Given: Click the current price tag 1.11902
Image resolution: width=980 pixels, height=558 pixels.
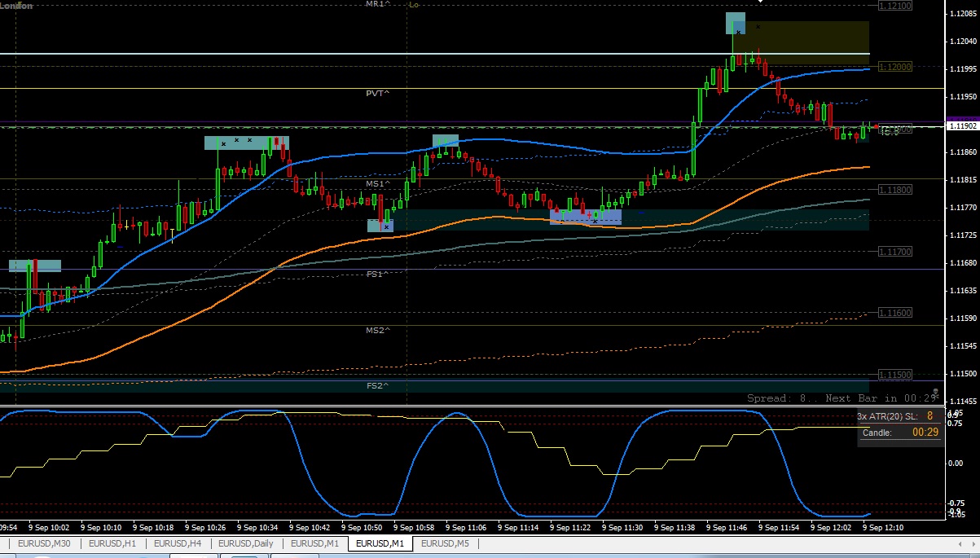Looking at the screenshot, I should click(x=963, y=126).
